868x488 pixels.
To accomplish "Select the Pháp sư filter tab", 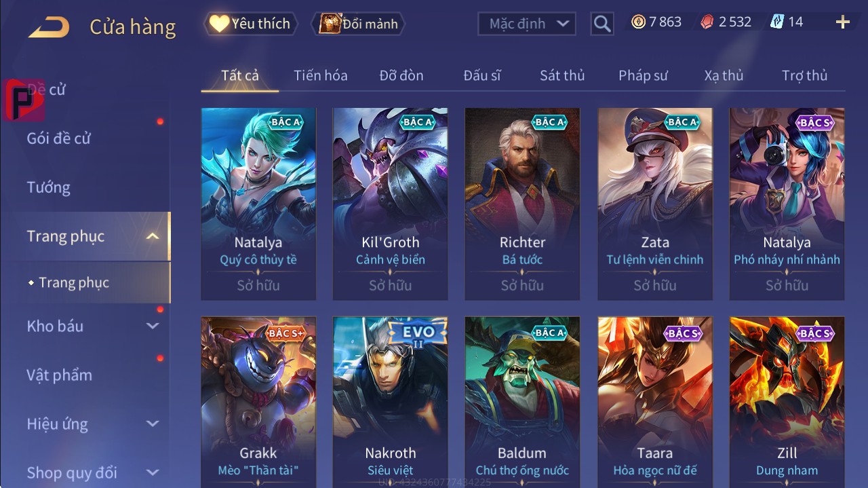I will [643, 75].
